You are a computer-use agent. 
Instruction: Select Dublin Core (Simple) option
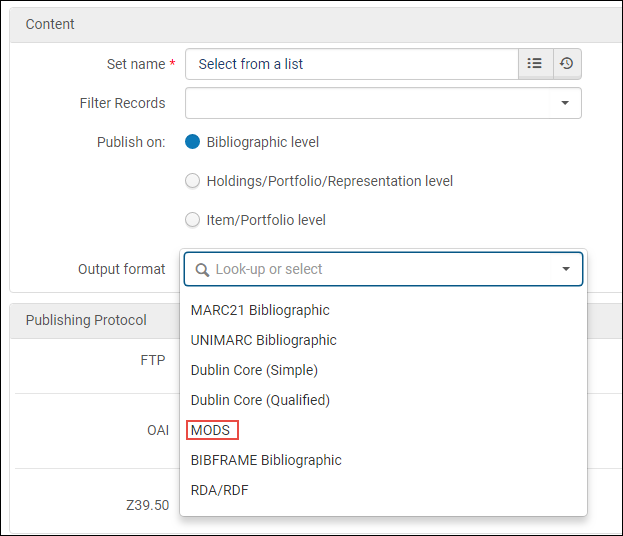[x=254, y=370]
